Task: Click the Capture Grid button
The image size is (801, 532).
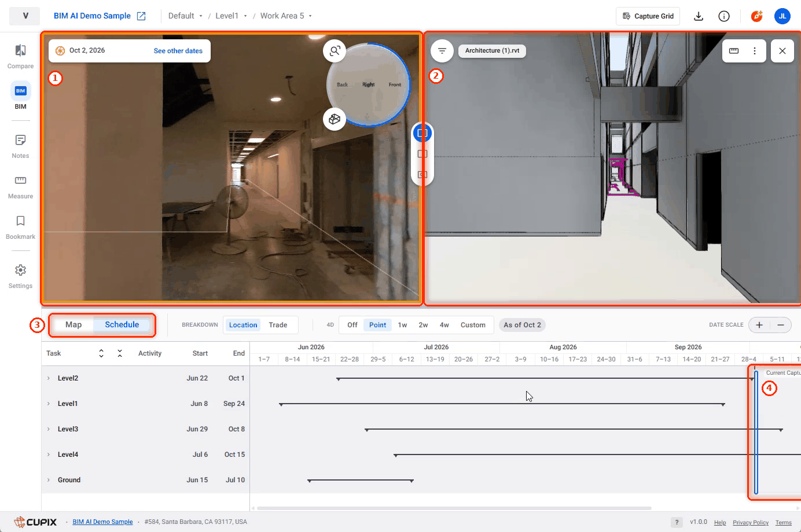Action: (x=648, y=16)
